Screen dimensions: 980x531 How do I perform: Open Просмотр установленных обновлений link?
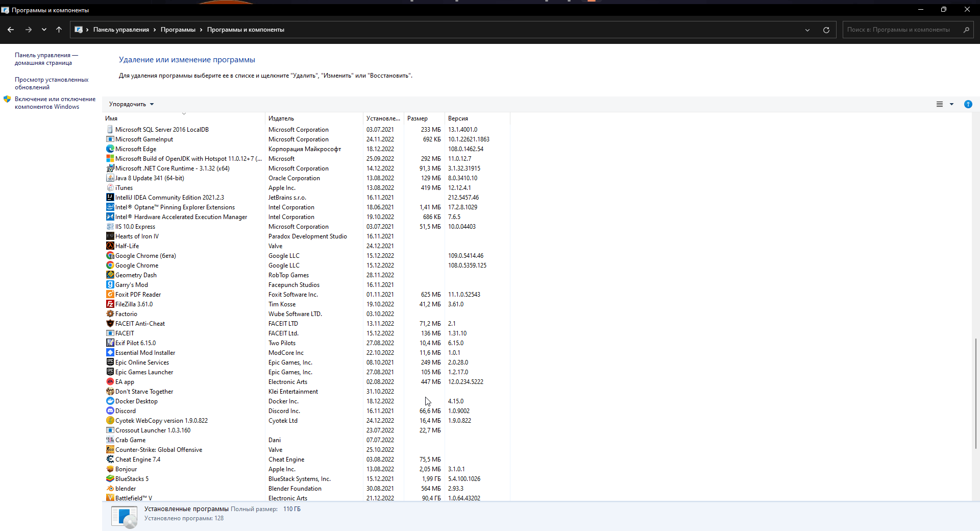pyautogui.click(x=52, y=83)
